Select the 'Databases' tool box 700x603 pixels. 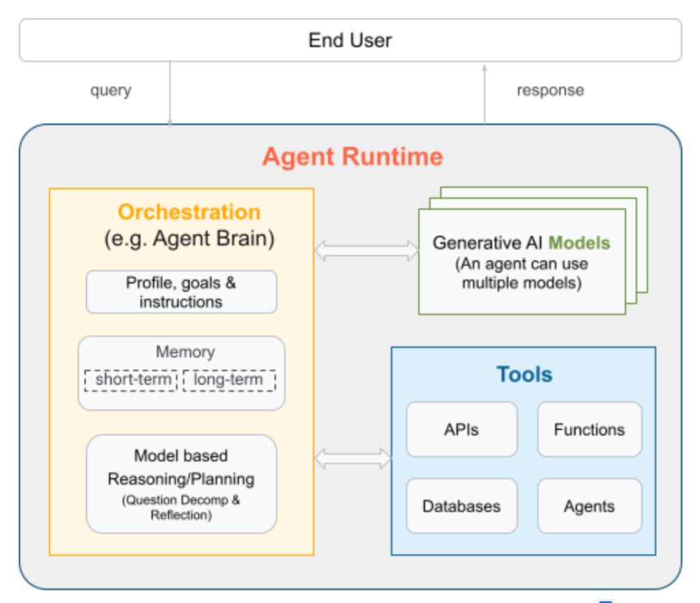click(461, 506)
